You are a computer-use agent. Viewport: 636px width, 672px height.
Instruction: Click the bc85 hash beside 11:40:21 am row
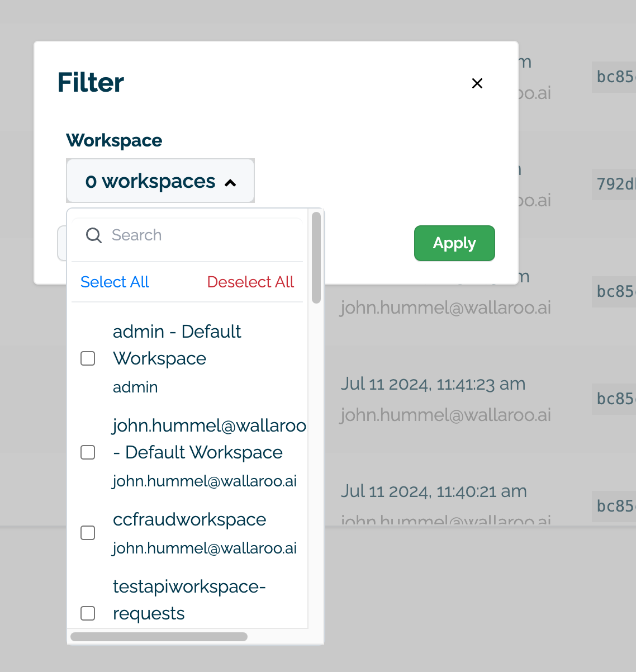pos(615,506)
